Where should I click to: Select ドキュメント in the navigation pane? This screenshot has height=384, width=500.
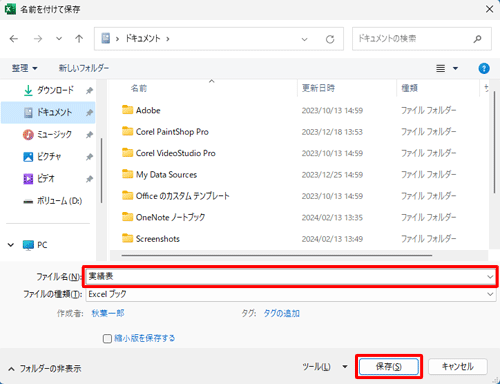pyautogui.click(x=48, y=112)
